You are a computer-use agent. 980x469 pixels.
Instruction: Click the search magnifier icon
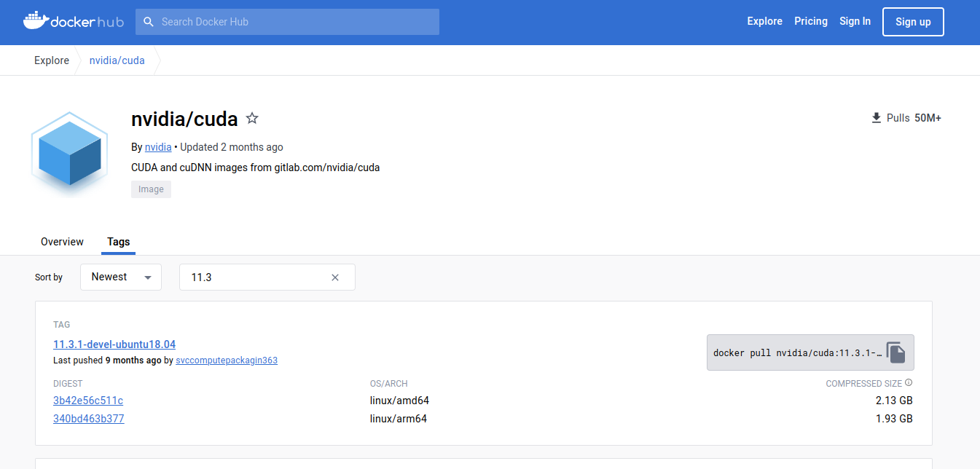point(149,22)
